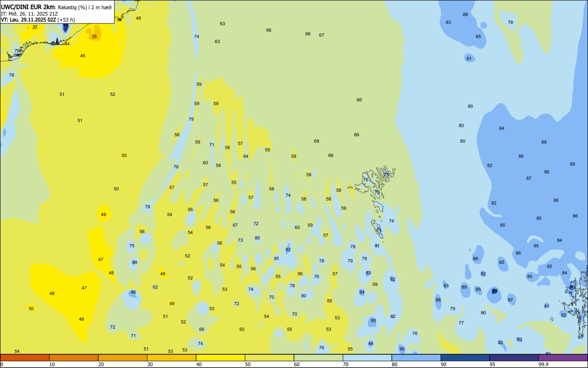Screen dimensions: 588x368
Task: Click the 80–90 percent legend color swatch
Action: (416, 357)
